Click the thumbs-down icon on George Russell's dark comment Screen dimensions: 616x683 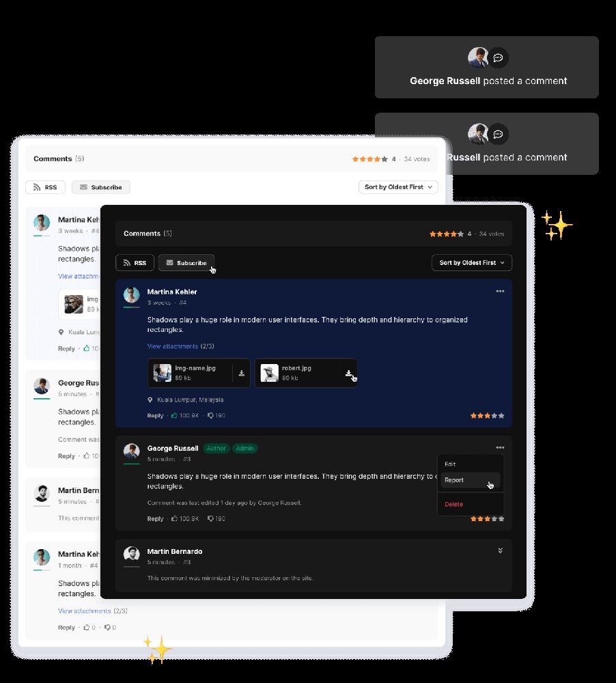coord(210,518)
